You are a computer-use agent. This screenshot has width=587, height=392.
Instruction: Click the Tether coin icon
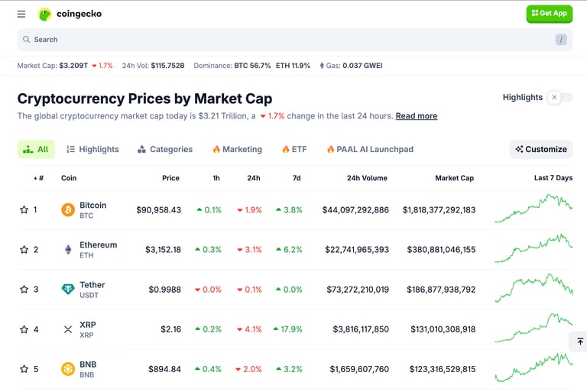(68, 290)
